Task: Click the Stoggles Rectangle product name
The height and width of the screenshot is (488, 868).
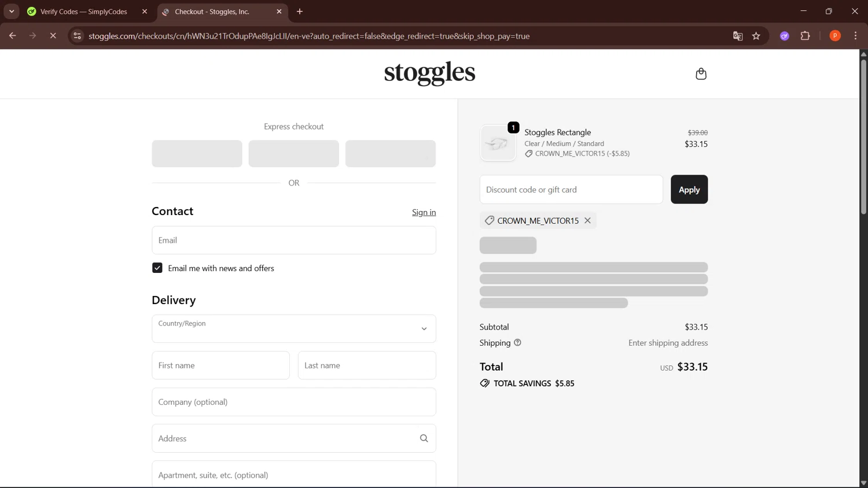Action: pos(558,132)
